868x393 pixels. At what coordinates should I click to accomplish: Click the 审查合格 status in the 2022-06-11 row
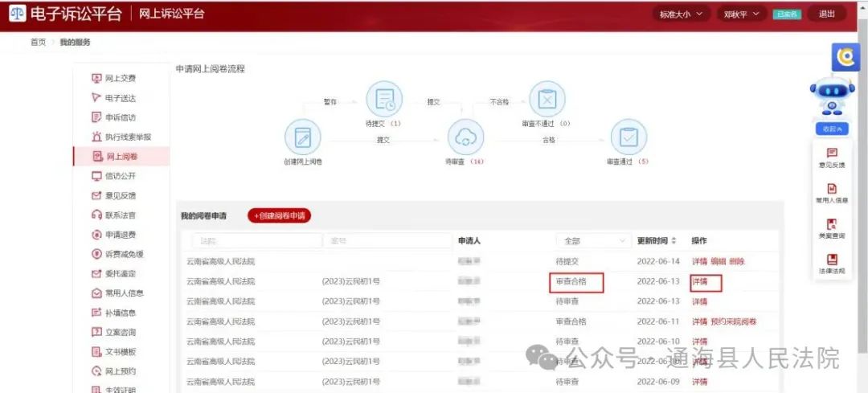point(571,321)
